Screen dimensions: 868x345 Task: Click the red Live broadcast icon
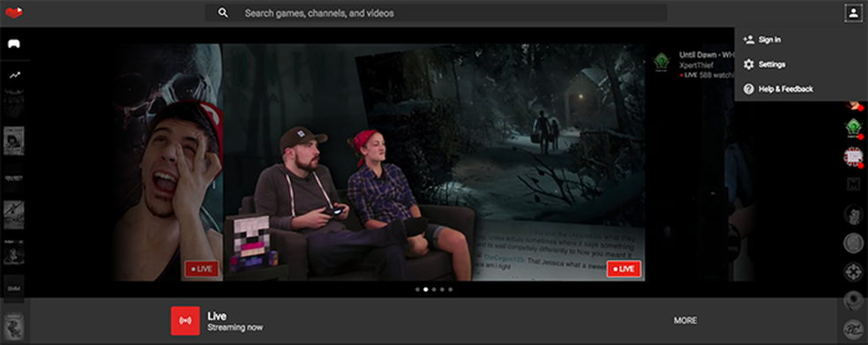click(x=185, y=320)
